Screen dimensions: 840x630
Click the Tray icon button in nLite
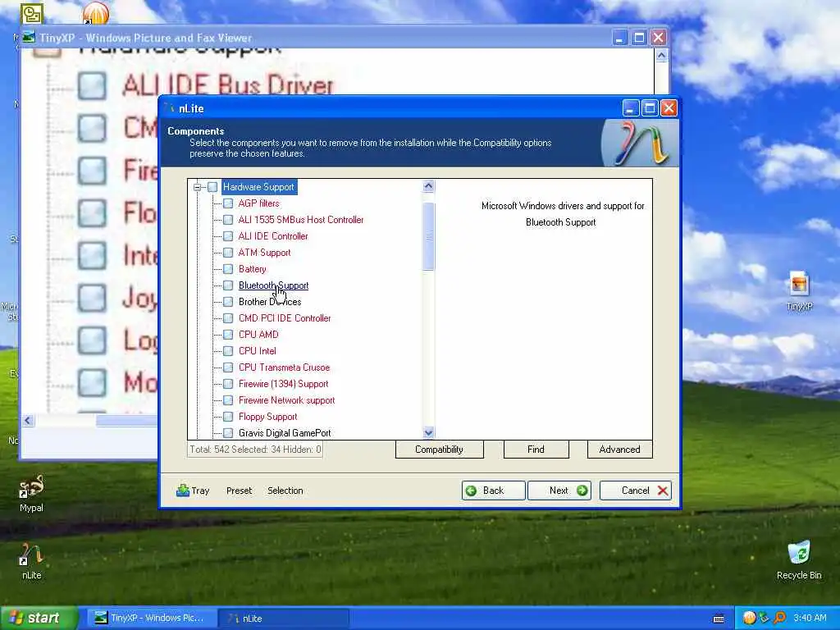[193, 491]
